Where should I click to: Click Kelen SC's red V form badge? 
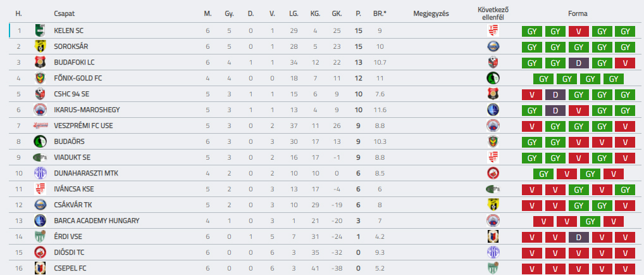[578, 31]
